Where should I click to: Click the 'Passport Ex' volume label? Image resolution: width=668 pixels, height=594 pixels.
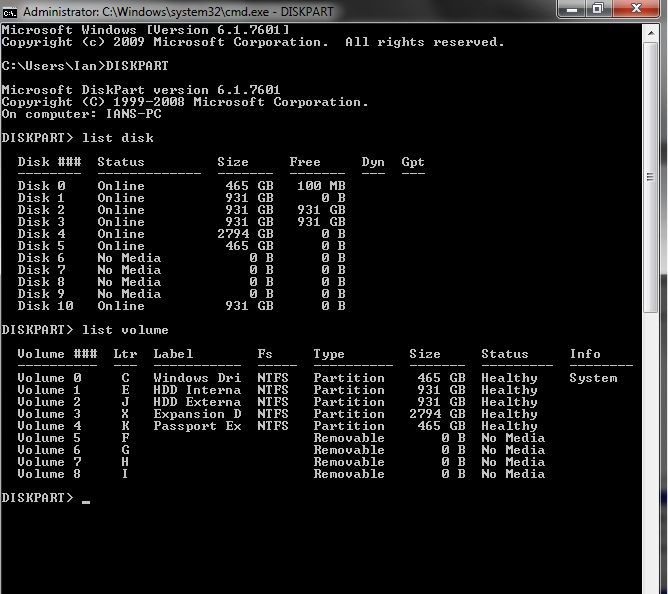[x=197, y=426]
